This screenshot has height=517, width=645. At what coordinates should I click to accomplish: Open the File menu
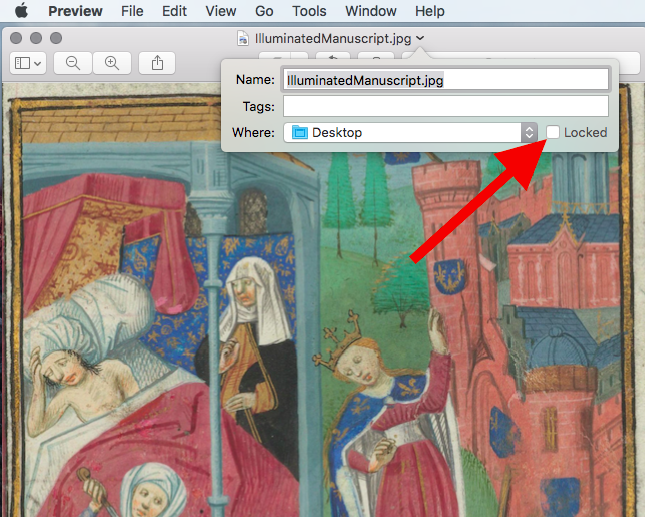(132, 11)
